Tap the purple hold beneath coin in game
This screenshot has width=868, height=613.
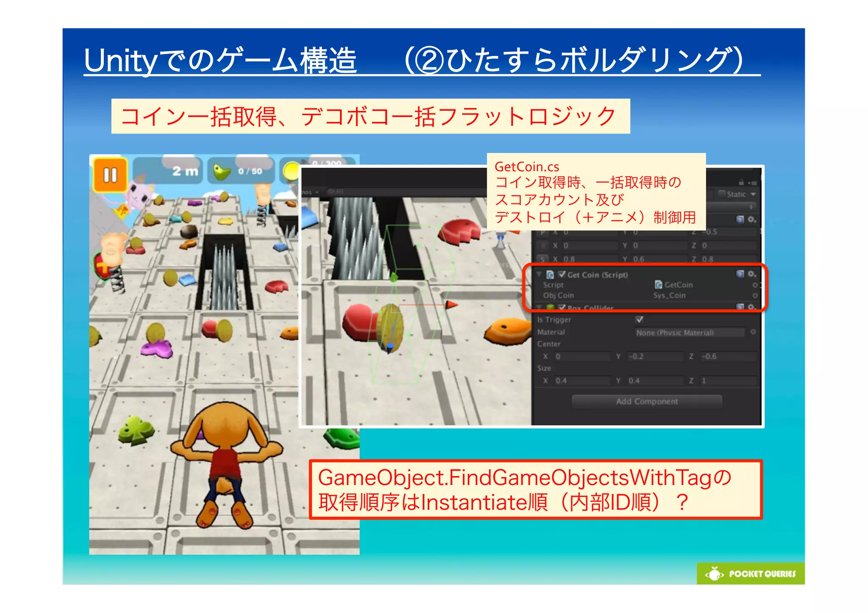[x=157, y=349]
